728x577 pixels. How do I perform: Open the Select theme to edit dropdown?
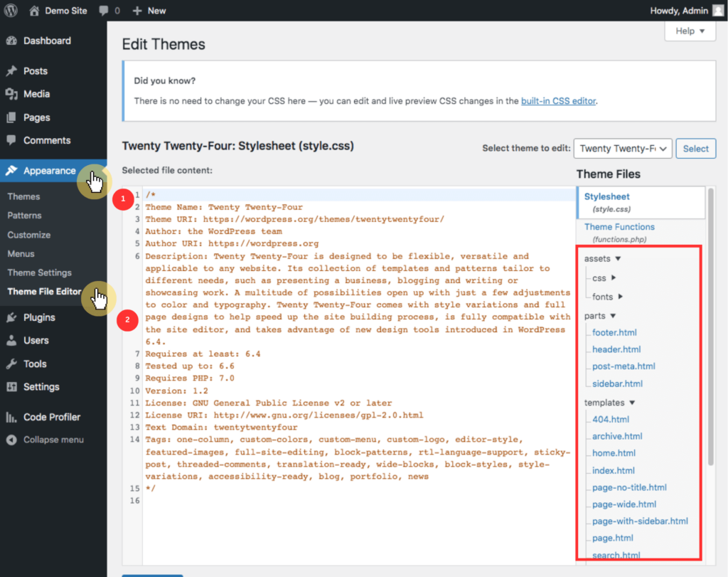tap(623, 149)
